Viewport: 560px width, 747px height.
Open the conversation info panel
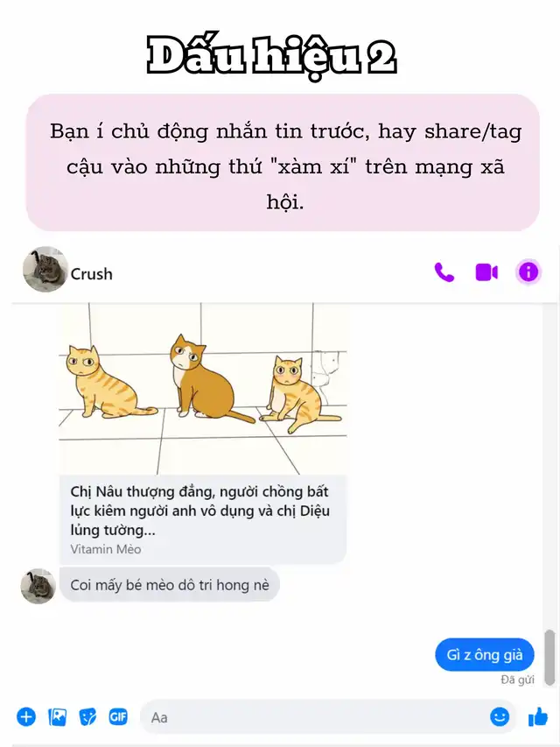[x=528, y=272]
